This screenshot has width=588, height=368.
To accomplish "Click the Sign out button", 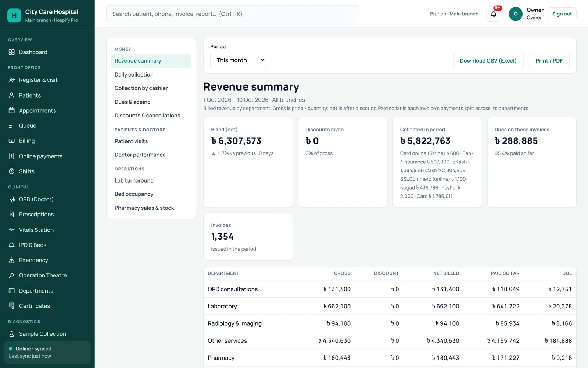I will (x=562, y=14).
